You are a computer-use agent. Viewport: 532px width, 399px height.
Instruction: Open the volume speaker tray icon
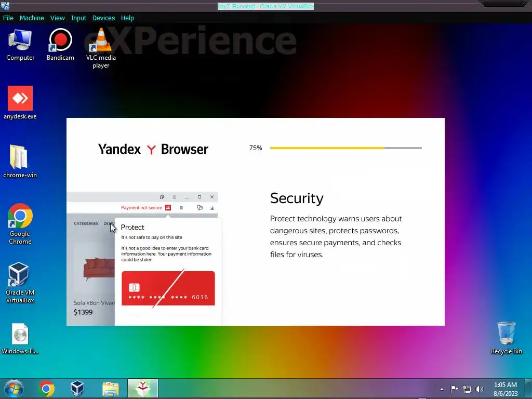coord(480,389)
